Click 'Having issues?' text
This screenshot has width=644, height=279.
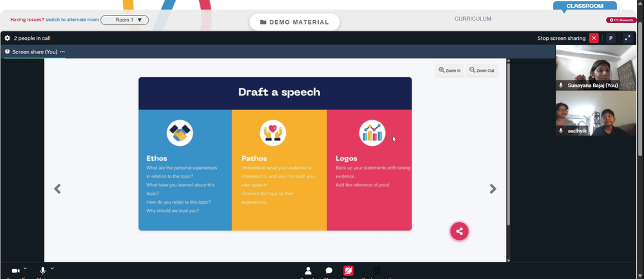coord(27,20)
